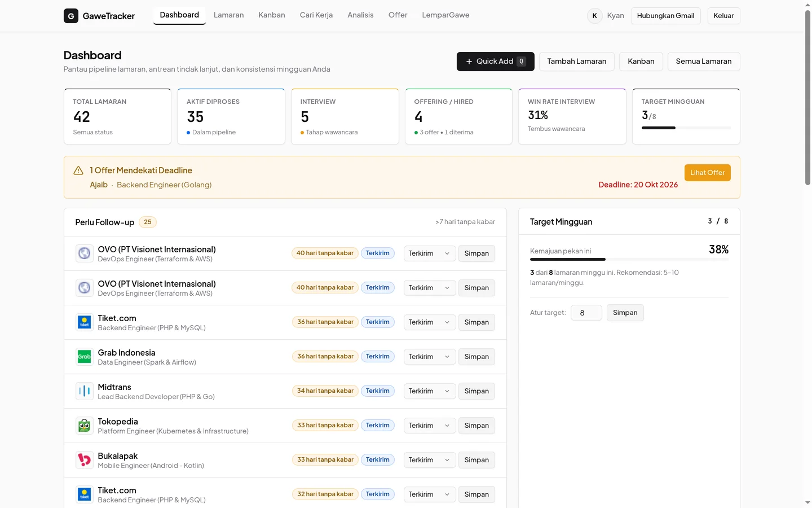Click the '34 hari tanpa kabar' badge

[x=325, y=391]
